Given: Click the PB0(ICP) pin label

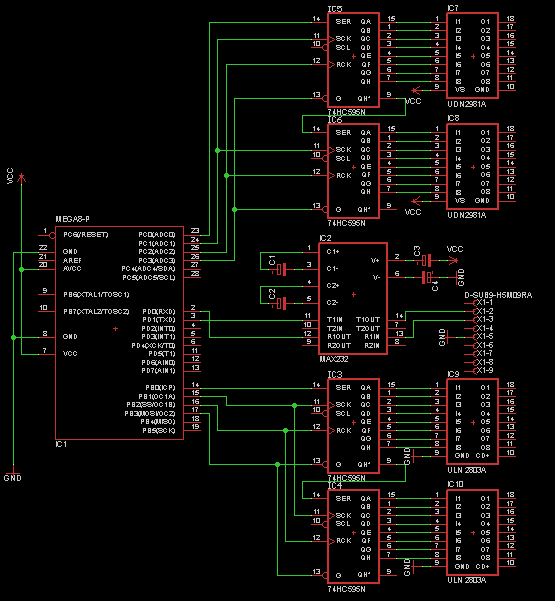Looking at the screenshot, I should [160, 388].
